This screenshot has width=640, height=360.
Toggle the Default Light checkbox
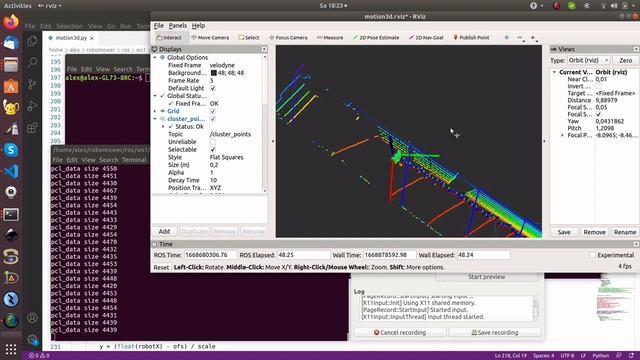tap(213, 88)
